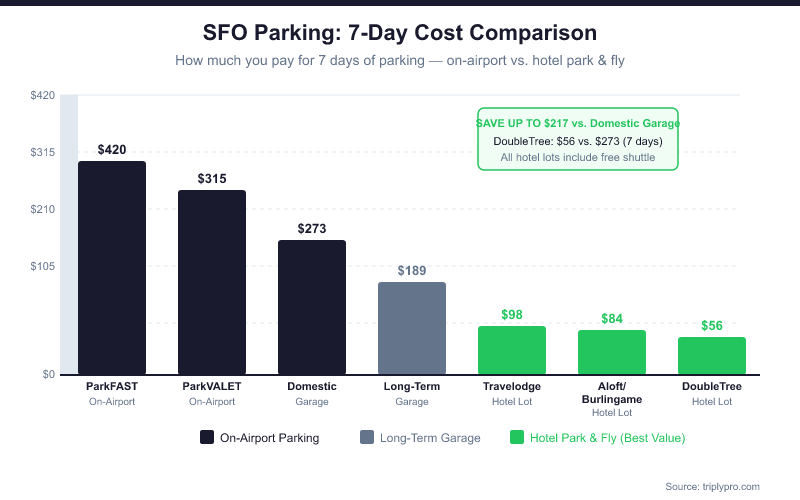
Task: Click the SFO Parking chart title
Action: (400, 34)
